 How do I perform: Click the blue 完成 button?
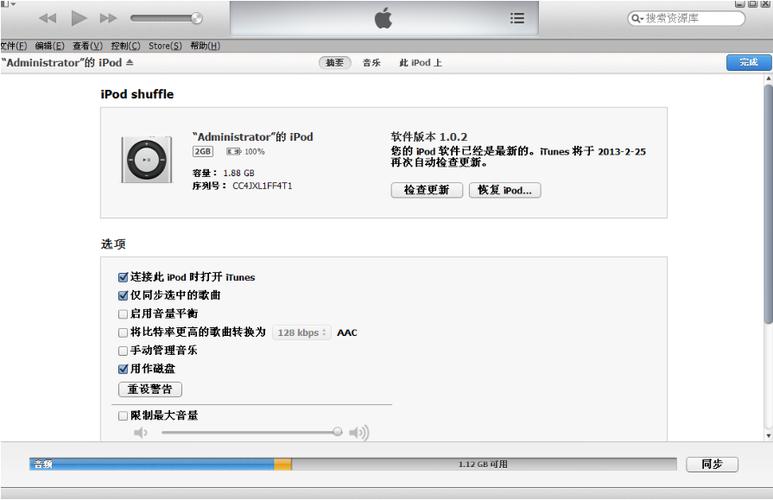pyautogui.click(x=748, y=62)
